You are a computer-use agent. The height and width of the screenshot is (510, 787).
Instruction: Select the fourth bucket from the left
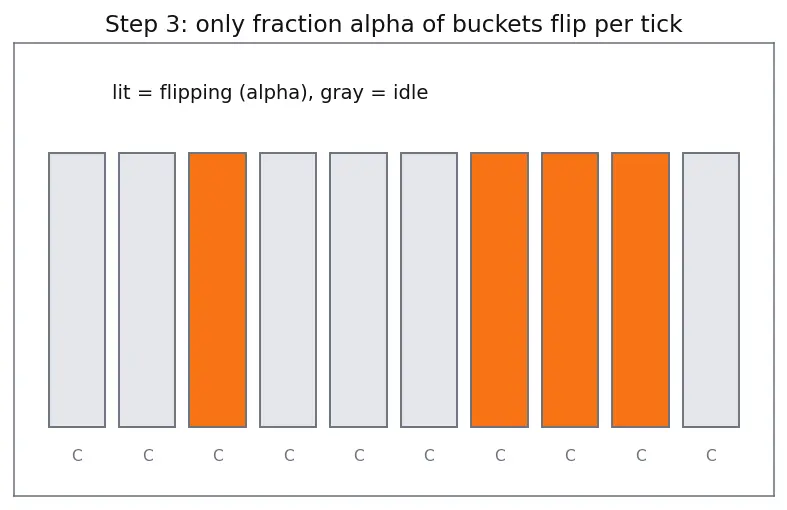click(288, 290)
